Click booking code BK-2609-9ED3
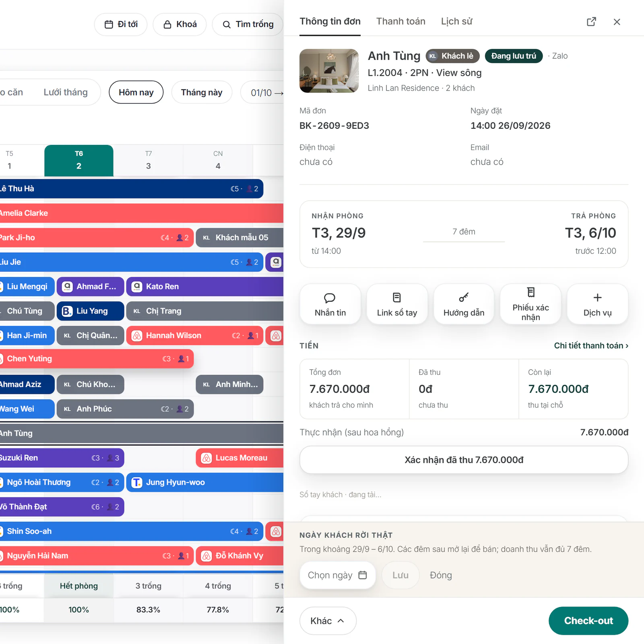The width and height of the screenshot is (644, 644). (x=334, y=126)
